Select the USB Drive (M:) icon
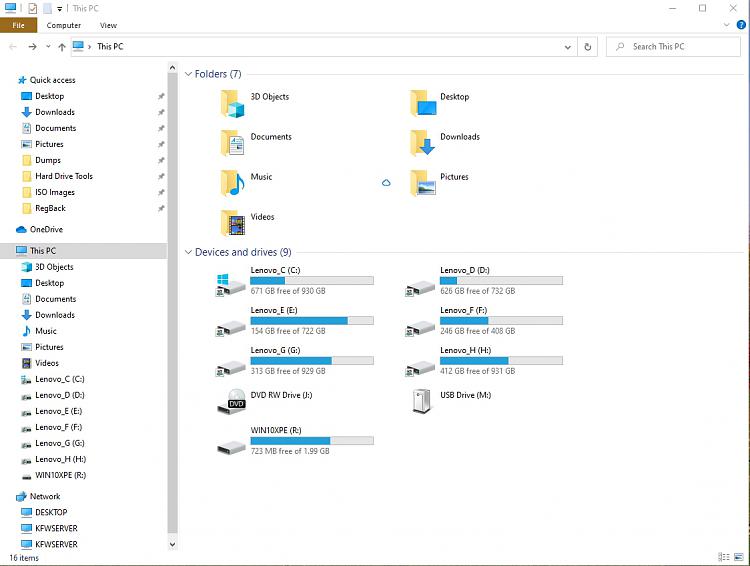The height and width of the screenshot is (566, 750). [x=421, y=401]
